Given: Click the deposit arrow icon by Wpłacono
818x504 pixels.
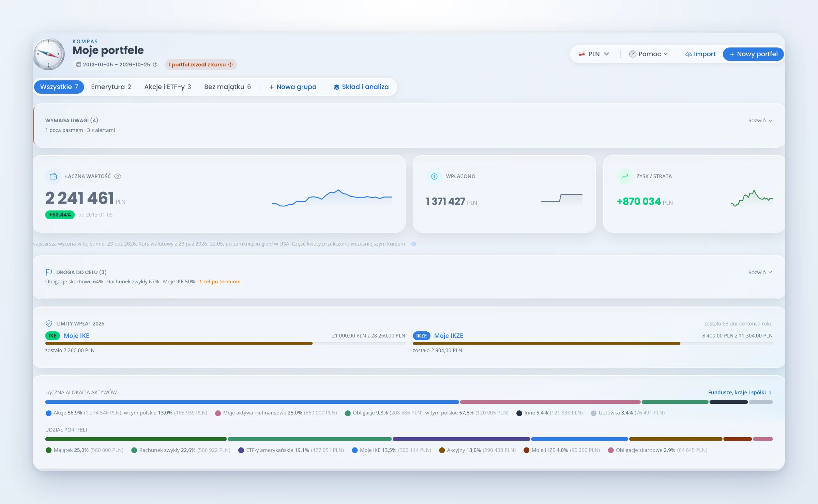Looking at the screenshot, I should tap(434, 176).
